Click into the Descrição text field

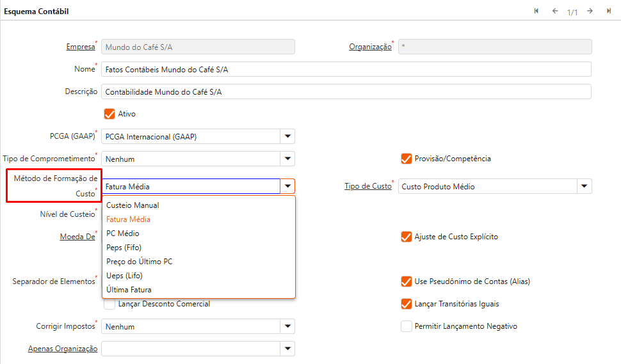346,91
